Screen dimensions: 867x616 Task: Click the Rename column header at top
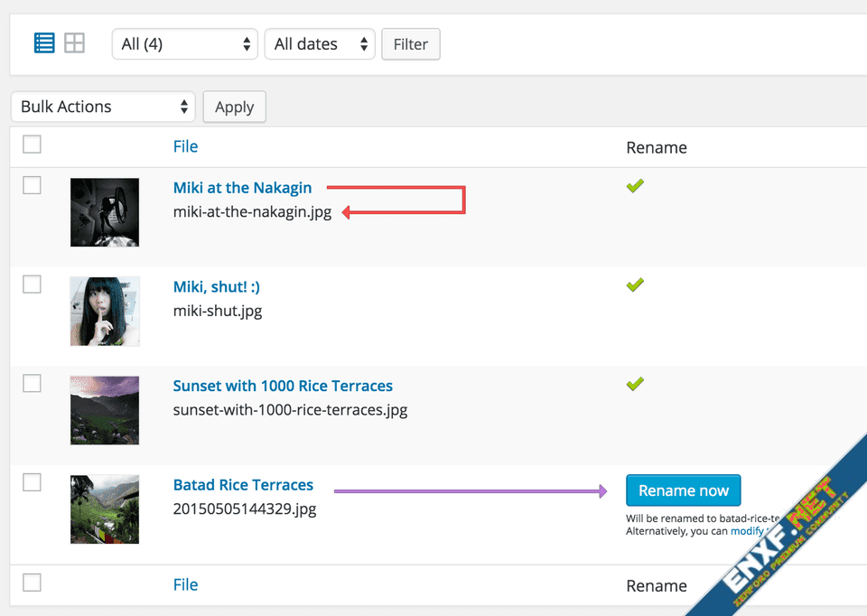[x=656, y=147]
